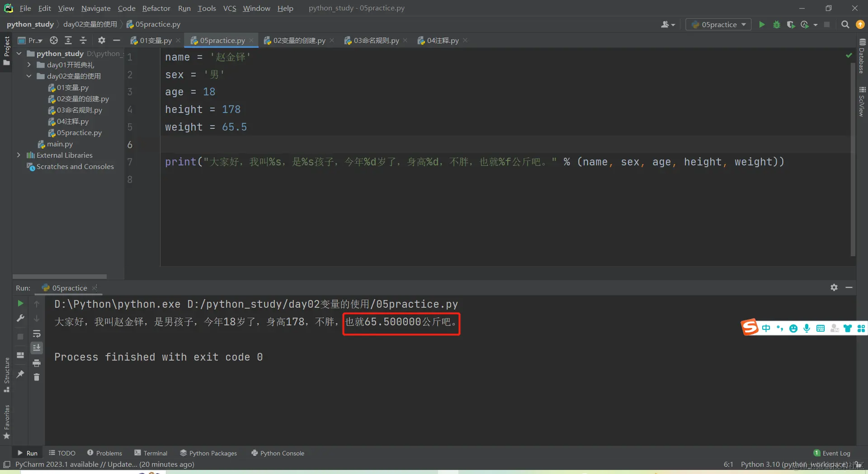Click the project tree horizontal scrollbar

click(x=60, y=276)
